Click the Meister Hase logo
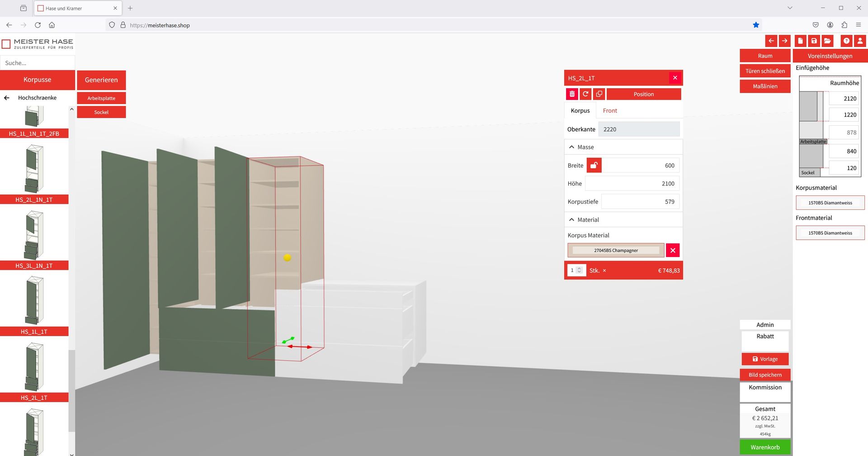This screenshot has width=868, height=456. click(x=38, y=44)
